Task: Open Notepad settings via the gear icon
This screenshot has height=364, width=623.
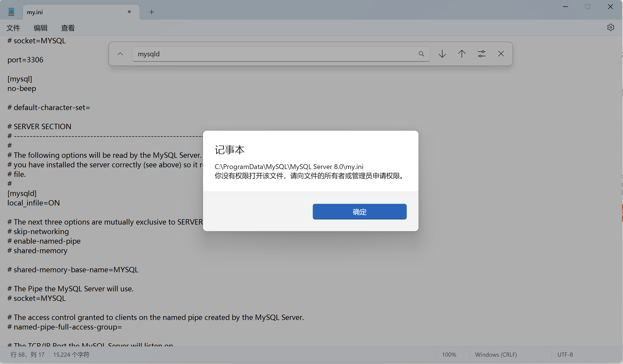Action: click(x=611, y=27)
